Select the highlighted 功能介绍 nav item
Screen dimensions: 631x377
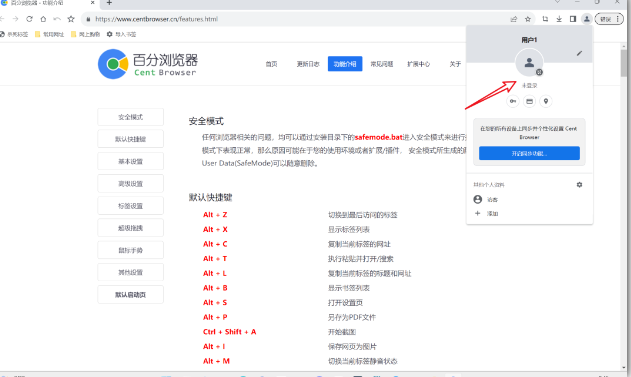(x=345, y=64)
